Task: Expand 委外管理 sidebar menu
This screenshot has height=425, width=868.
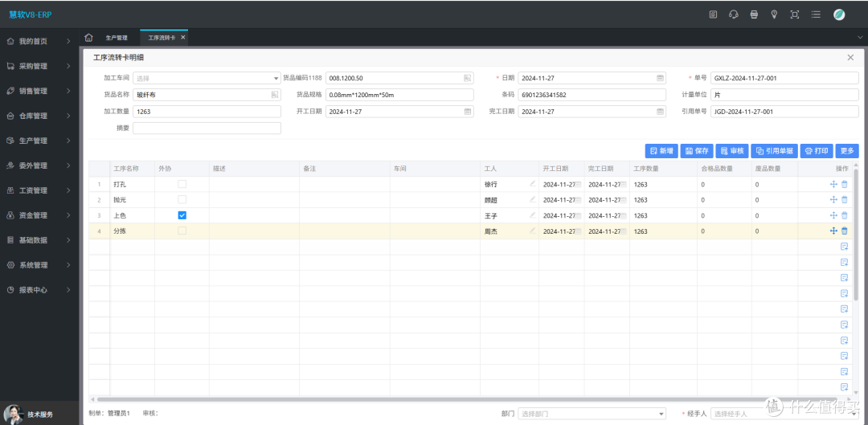Action: [39, 166]
